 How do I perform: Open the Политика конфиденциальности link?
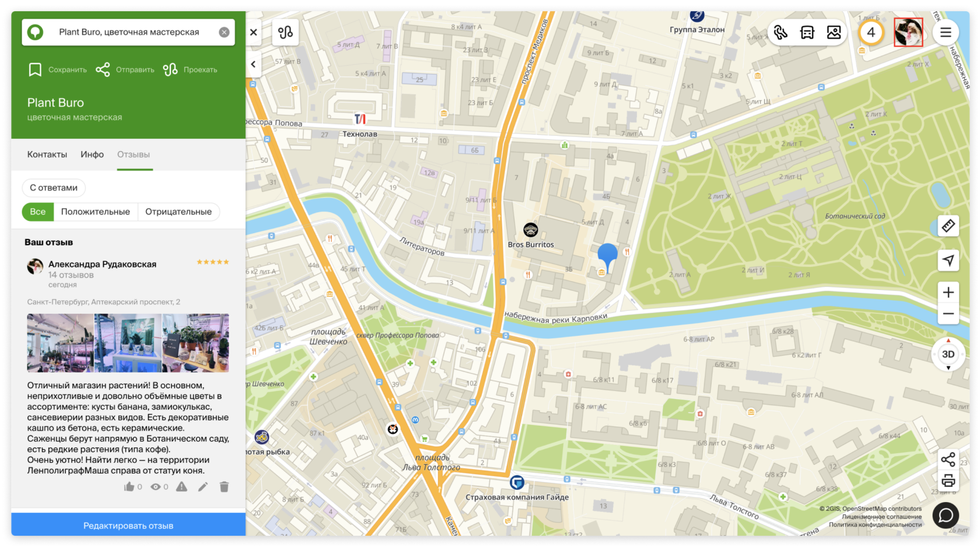point(876,525)
